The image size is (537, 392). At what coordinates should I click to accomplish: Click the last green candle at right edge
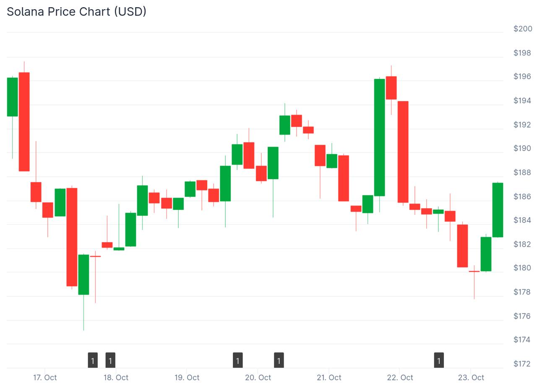point(498,210)
